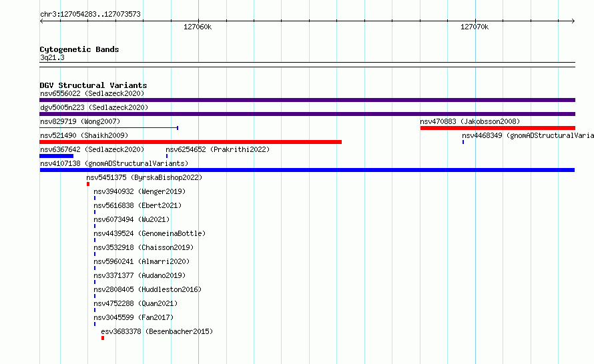This screenshot has height=364, width=594.
Task: Click the small red mark of esv3683378
Action: point(103,338)
